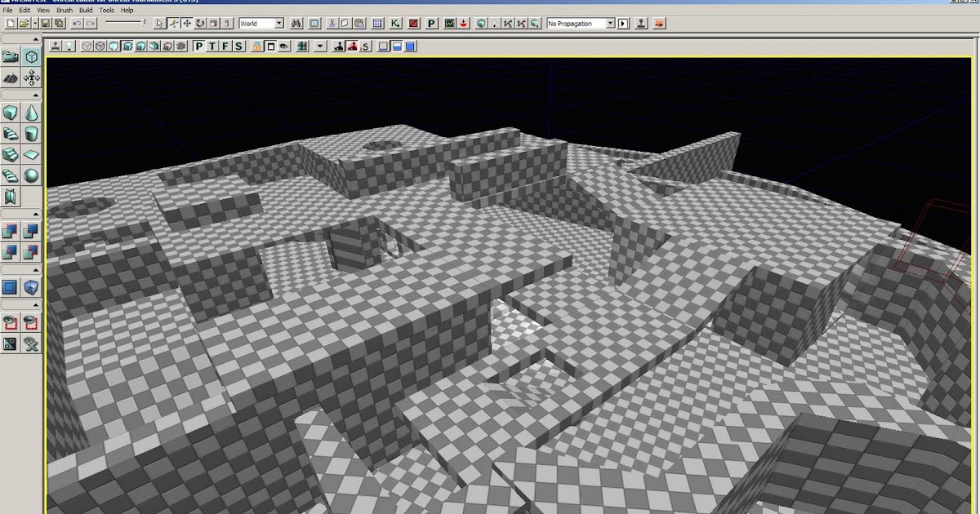Open the No Propagation dropdown
This screenshot has width=980, height=514.
[581, 23]
